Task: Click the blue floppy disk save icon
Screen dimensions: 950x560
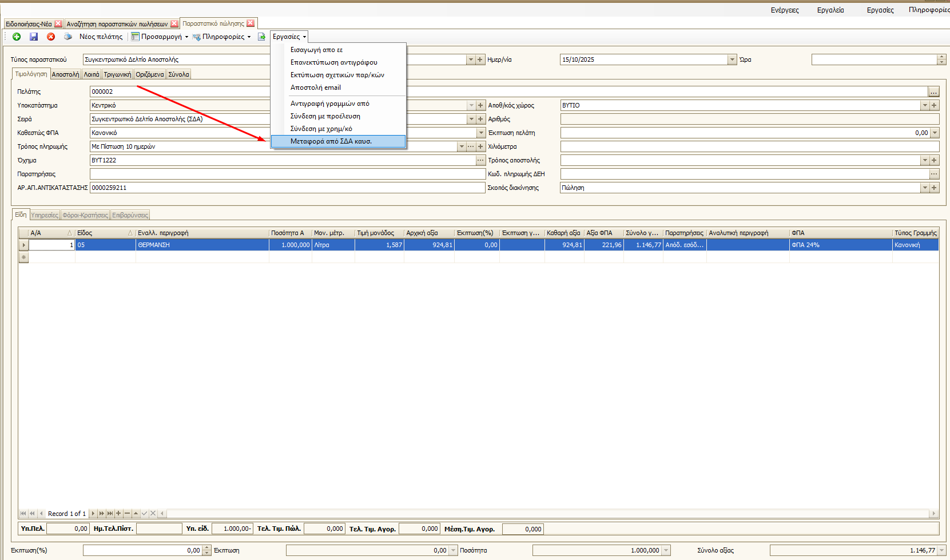Action: 34,37
